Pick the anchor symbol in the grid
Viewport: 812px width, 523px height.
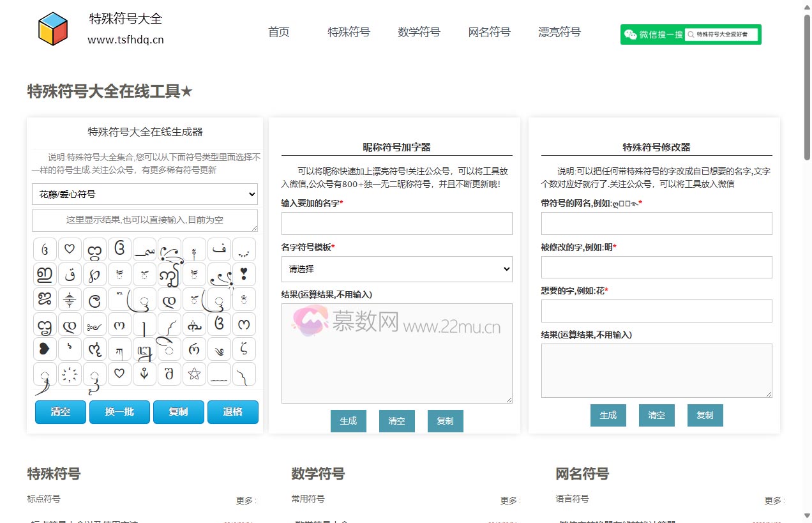pos(144,374)
